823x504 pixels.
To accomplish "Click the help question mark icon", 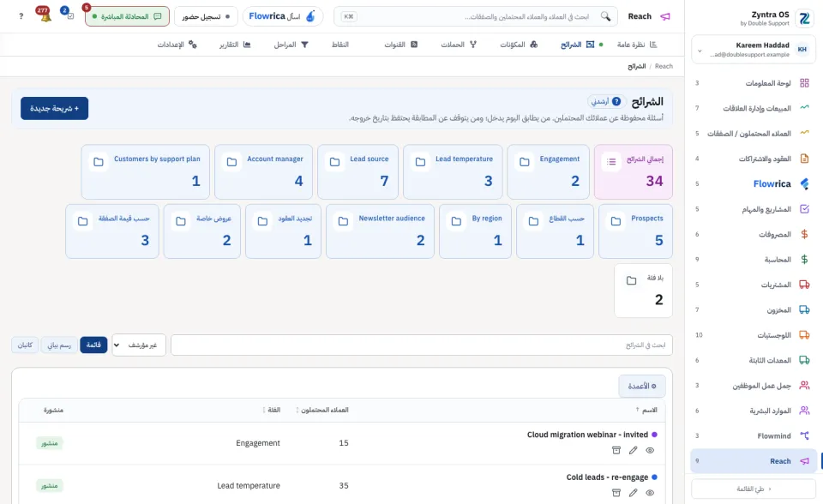I will pyautogui.click(x=21, y=16).
